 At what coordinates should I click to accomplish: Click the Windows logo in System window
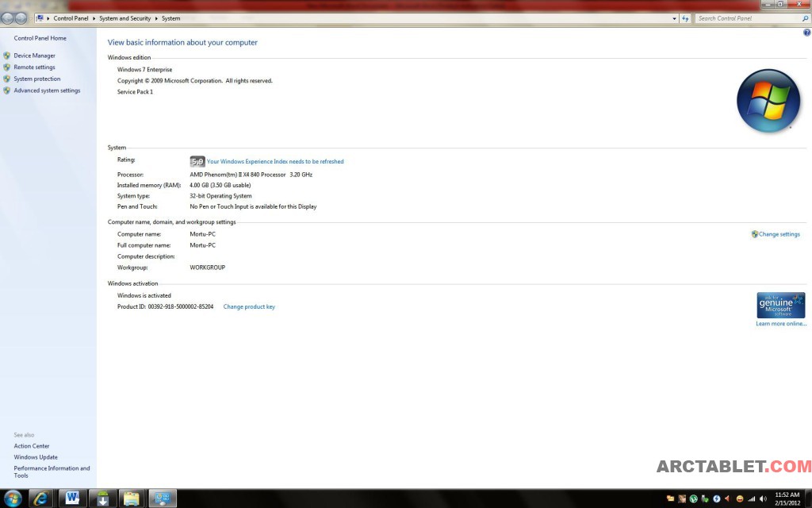click(768, 101)
